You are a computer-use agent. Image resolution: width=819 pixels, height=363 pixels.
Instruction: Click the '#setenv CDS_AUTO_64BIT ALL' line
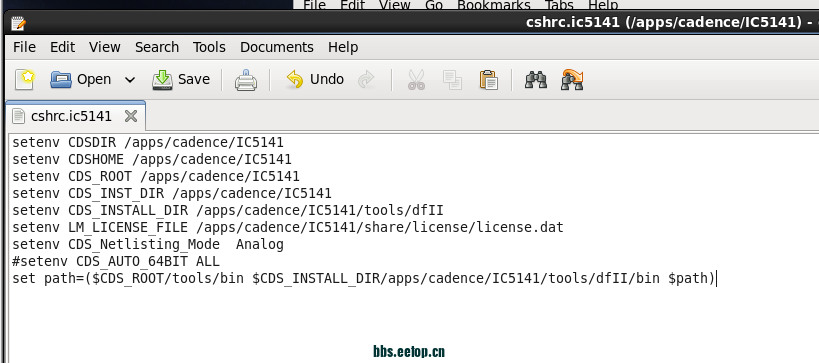(116, 261)
